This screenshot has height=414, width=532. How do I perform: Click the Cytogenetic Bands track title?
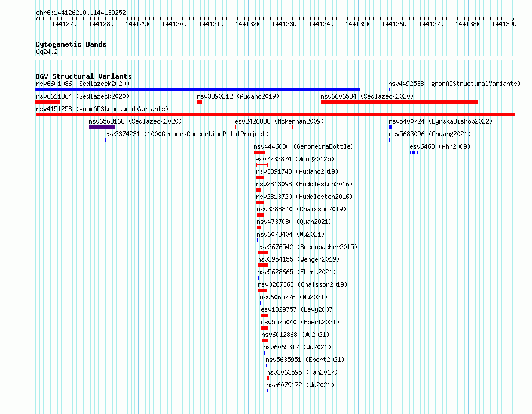(x=71, y=44)
